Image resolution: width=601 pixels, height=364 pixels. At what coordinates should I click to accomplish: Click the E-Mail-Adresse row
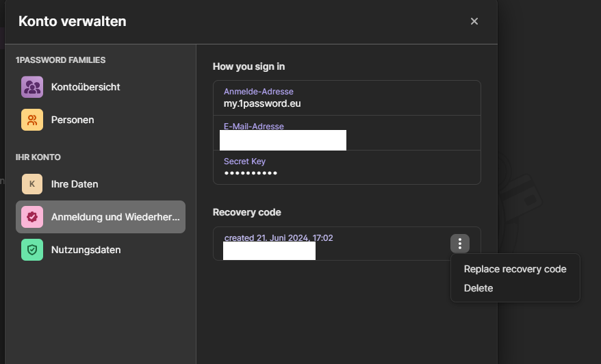[346, 133]
